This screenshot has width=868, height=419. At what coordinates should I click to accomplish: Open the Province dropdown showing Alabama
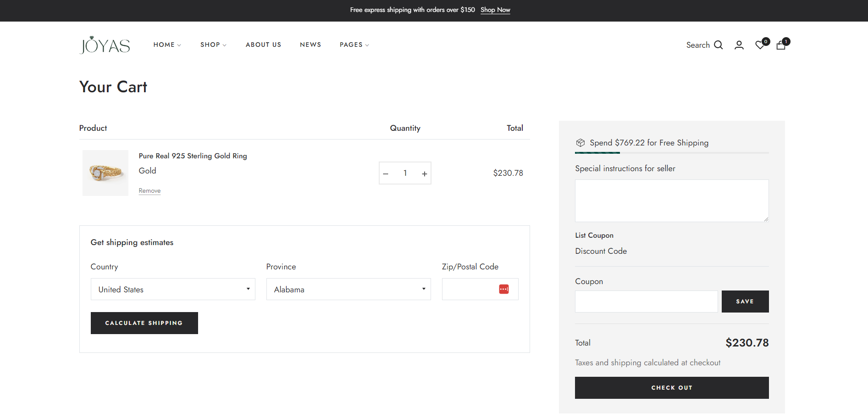pyautogui.click(x=348, y=289)
